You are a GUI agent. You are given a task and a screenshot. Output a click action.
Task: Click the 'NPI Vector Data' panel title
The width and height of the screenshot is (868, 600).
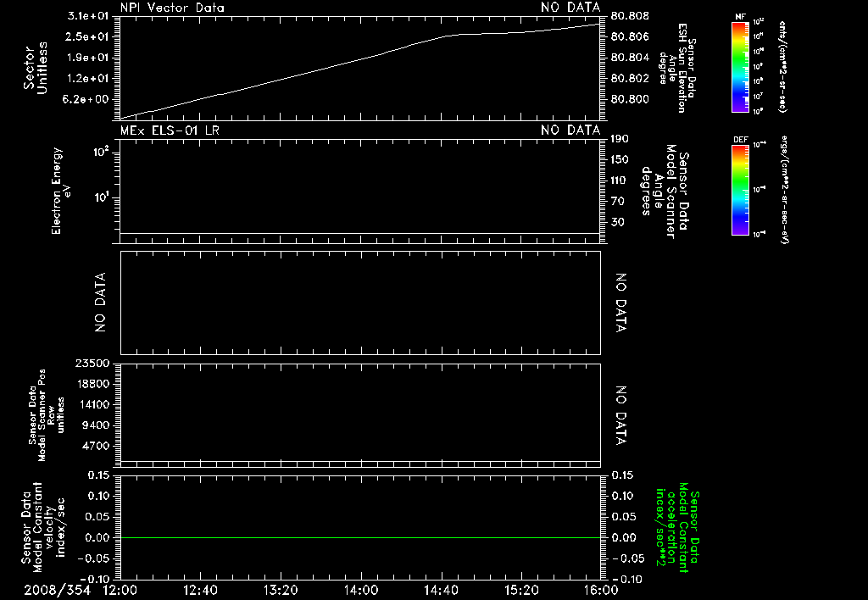[172, 8]
